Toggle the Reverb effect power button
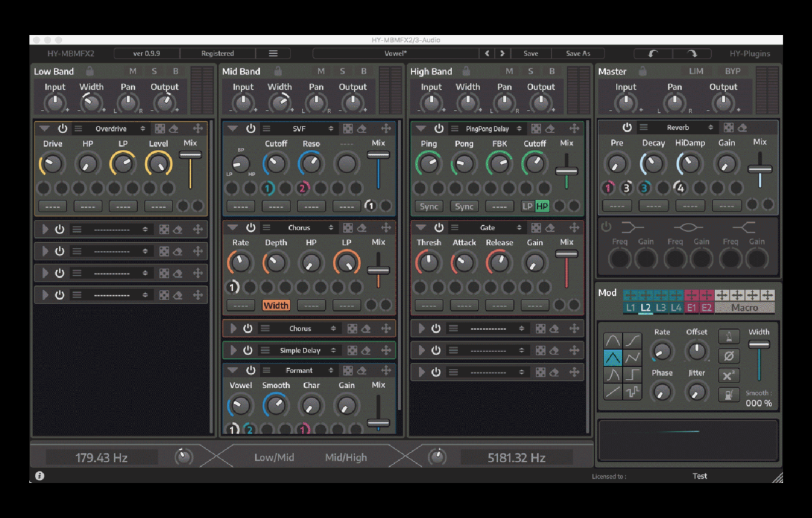 (627, 127)
